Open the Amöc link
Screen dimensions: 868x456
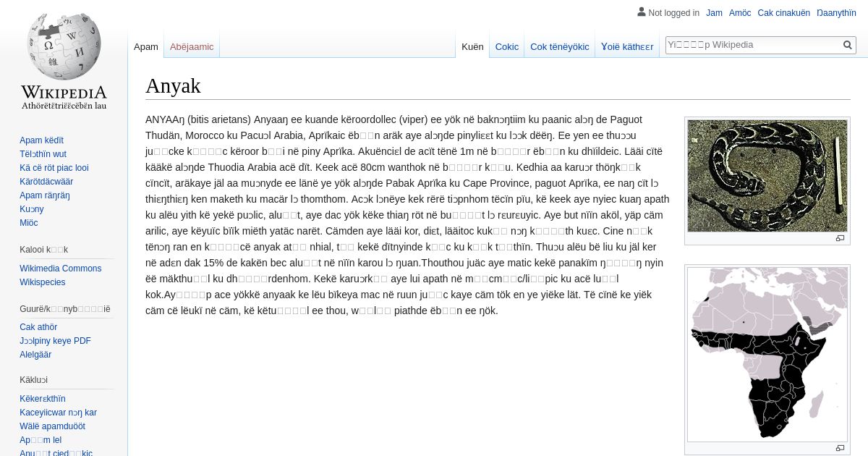point(740,12)
